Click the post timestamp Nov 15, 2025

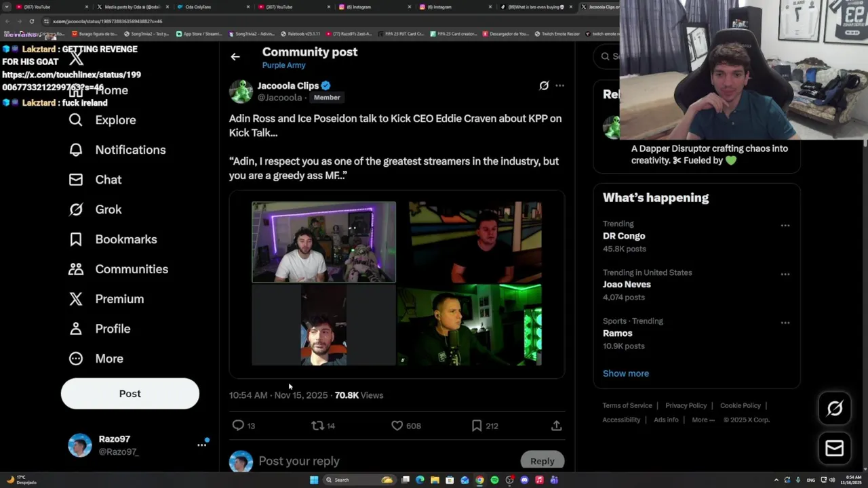[300, 395]
